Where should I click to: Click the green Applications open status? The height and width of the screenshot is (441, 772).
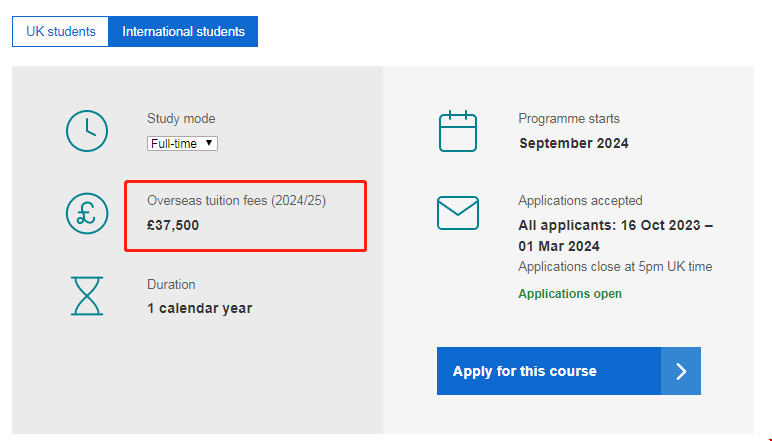pyautogui.click(x=570, y=294)
